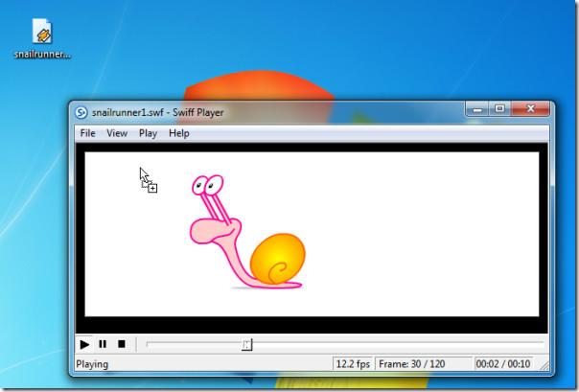
Task: Click the Playing status text
Action: tap(93, 364)
